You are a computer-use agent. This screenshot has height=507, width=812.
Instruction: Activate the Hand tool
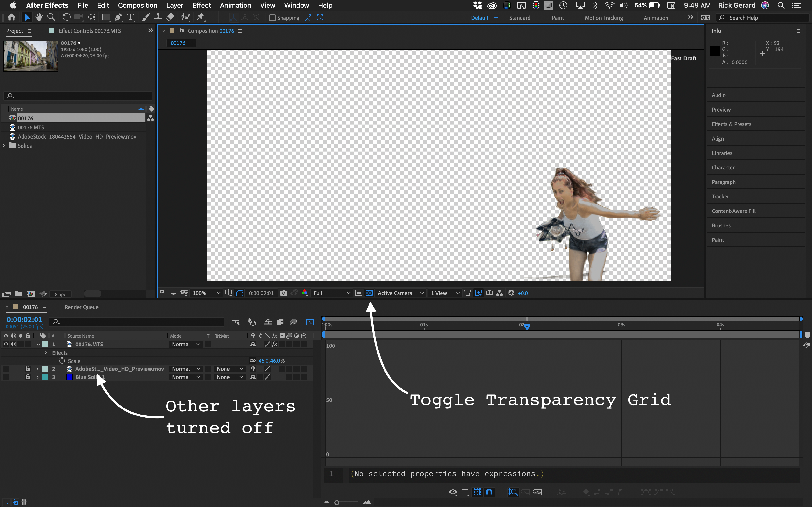point(39,17)
